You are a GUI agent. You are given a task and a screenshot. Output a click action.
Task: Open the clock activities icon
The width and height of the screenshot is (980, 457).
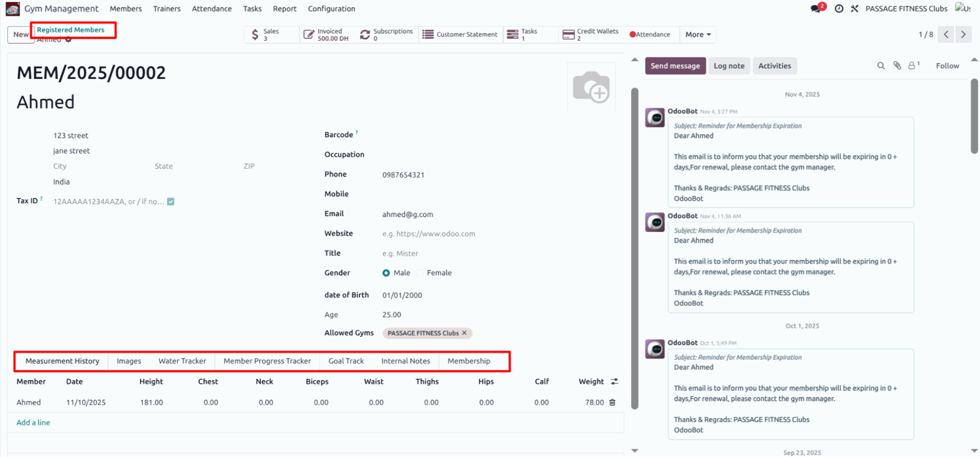[x=839, y=9]
